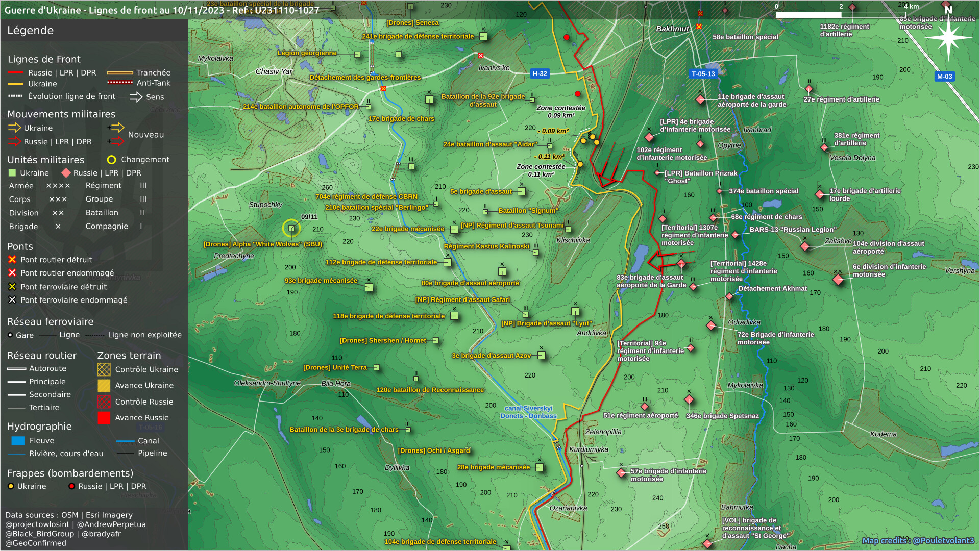Click the red strike dot above Zone contestée
The image size is (980, 551).
point(578,94)
